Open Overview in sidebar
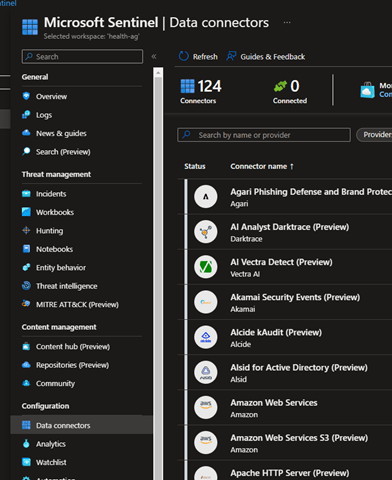392x480 pixels. (x=51, y=97)
